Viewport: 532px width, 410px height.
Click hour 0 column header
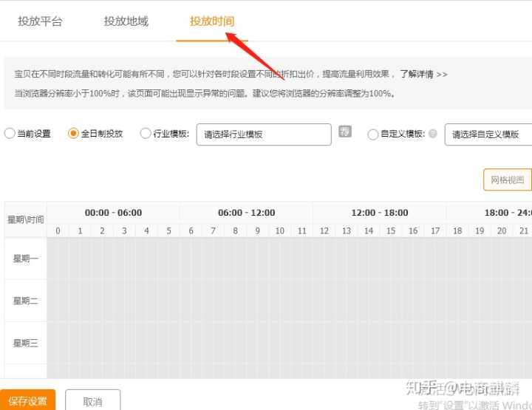[x=58, y=231]
